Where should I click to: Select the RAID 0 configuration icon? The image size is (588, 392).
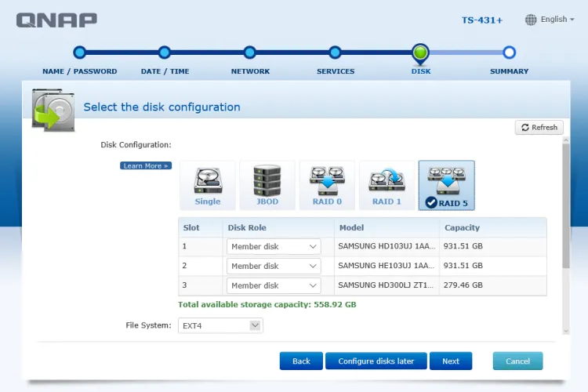(x=327, y=185)
